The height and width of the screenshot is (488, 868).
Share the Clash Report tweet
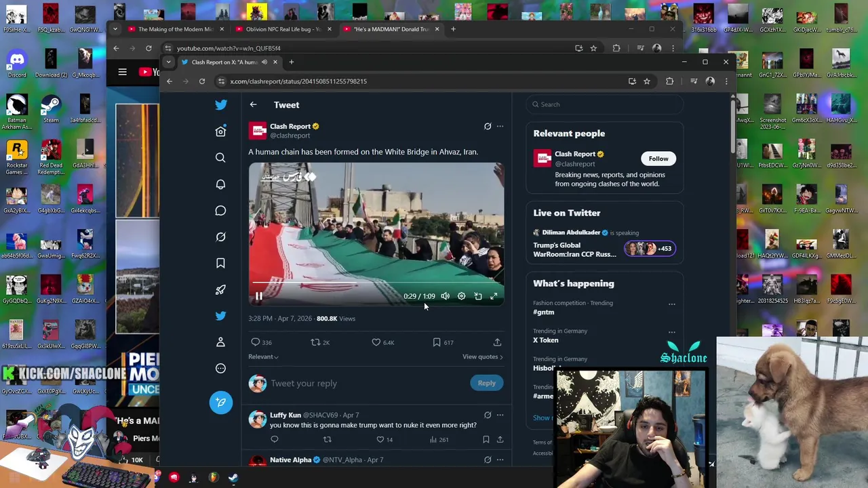coord(497,342)
